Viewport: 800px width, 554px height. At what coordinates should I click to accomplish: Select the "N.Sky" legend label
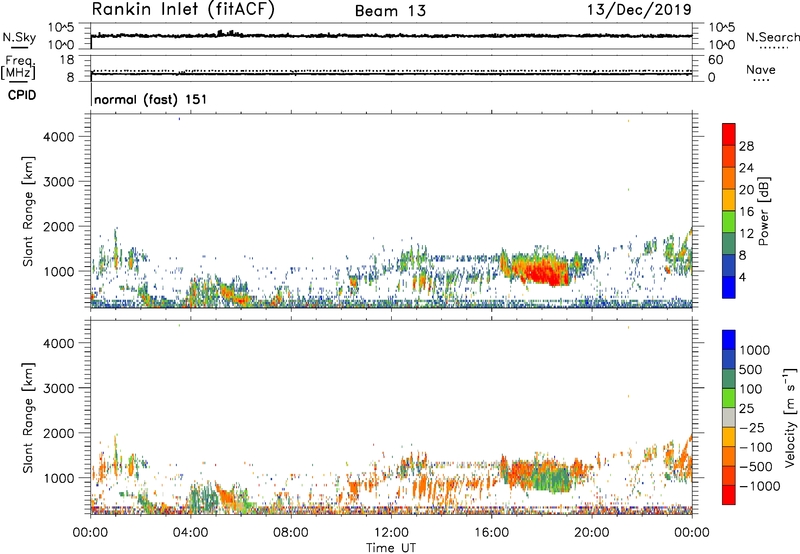click(x=19, y=37)
